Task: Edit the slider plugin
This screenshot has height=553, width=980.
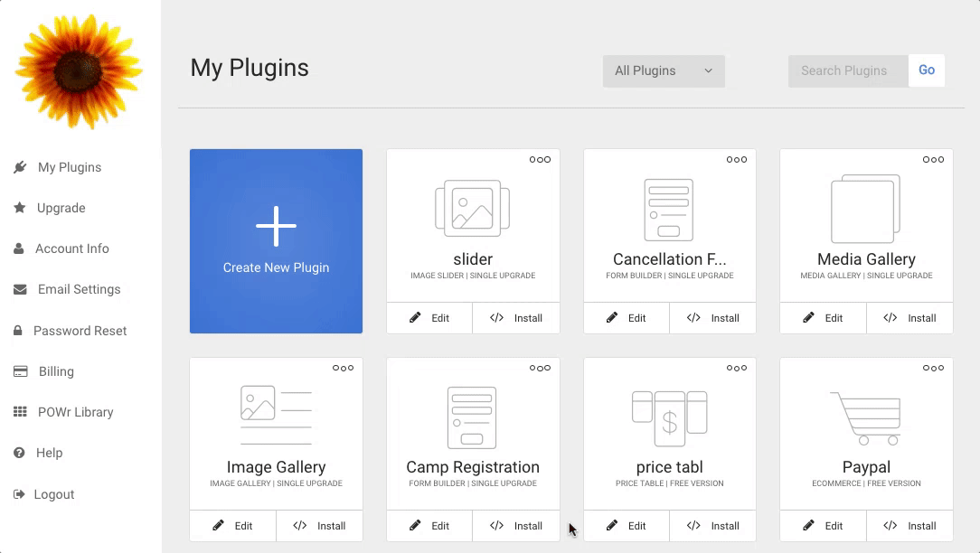Action: pyautogui.click(x=429, y=318)
